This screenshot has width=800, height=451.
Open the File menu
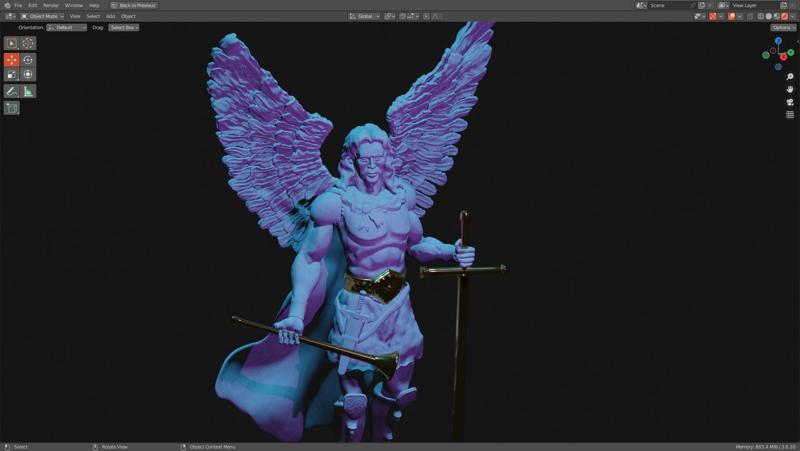[18, 5]
